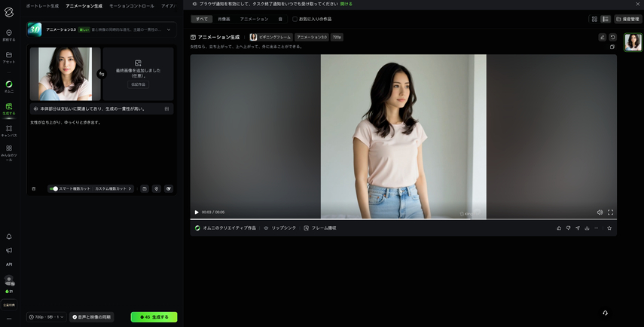
Task: Open the API link in the sidebar
Action: pyautogui.click(x=8, y=264)
